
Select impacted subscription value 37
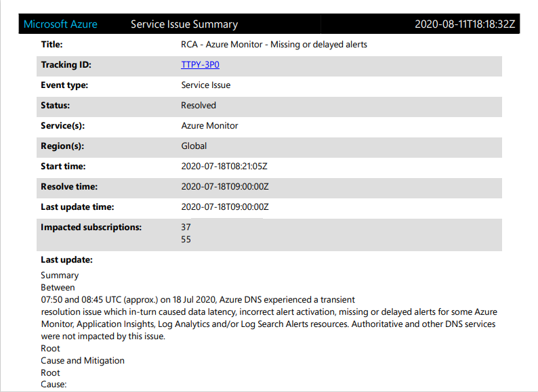tap(186, 227)
